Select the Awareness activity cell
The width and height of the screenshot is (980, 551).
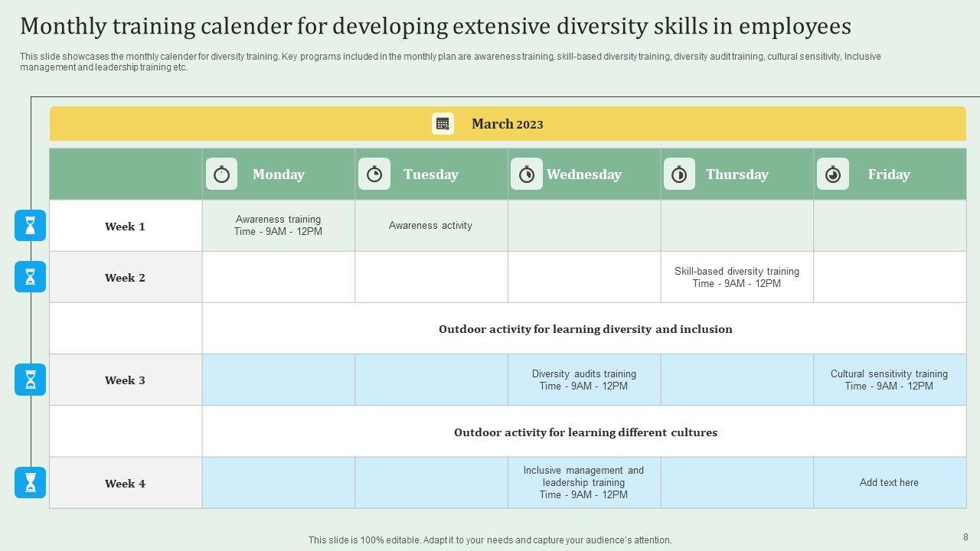pos(430,226)
